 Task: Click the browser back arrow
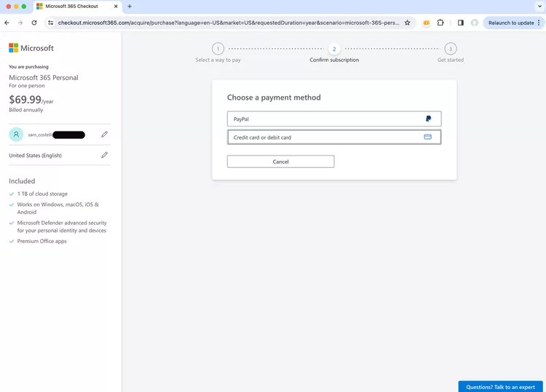point(7,23)
